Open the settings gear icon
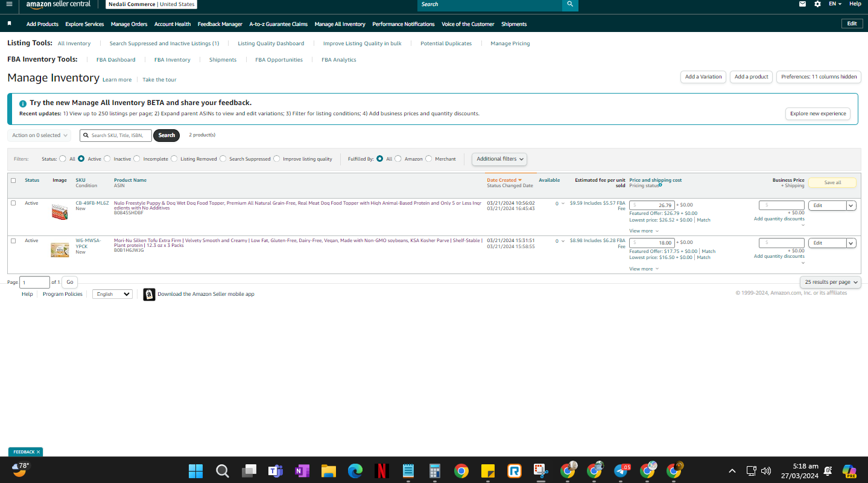This screenshot has height=483, width=868. pyautogui.click(x=817, y=4)
